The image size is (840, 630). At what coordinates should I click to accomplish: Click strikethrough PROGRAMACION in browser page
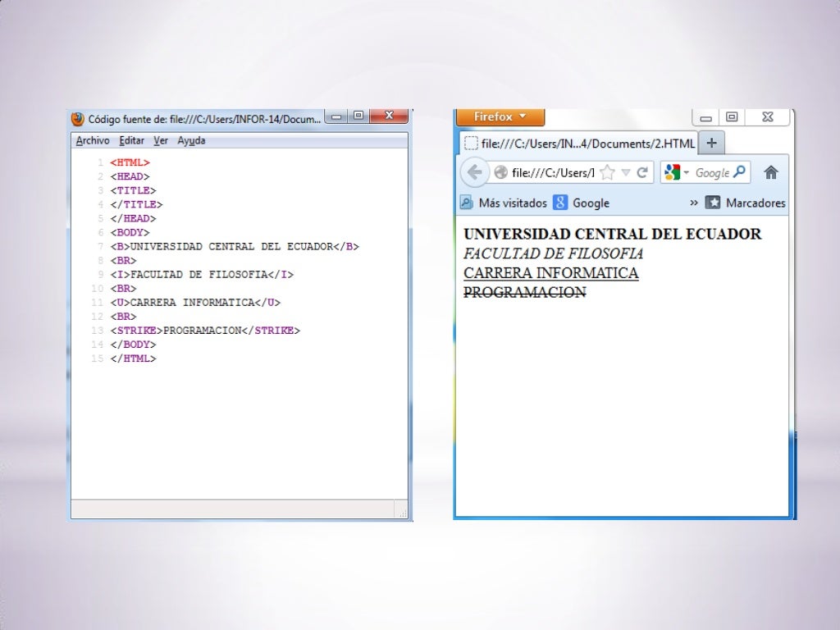pyautogui.click(x=525, y=293)
